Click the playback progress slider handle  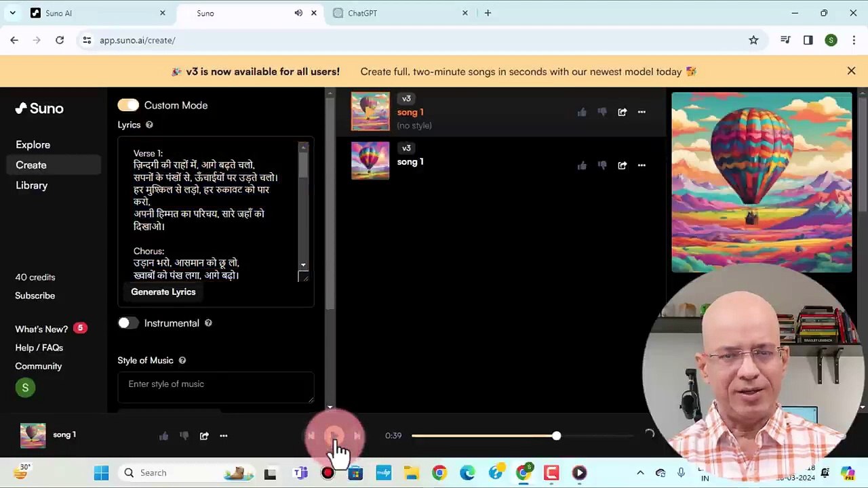(x=556, y=436)
